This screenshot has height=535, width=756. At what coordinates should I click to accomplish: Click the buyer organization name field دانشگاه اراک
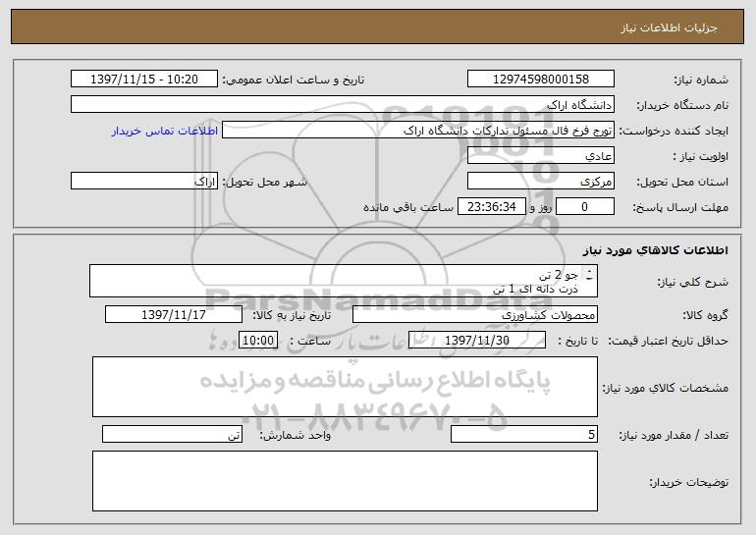point(343,105)
